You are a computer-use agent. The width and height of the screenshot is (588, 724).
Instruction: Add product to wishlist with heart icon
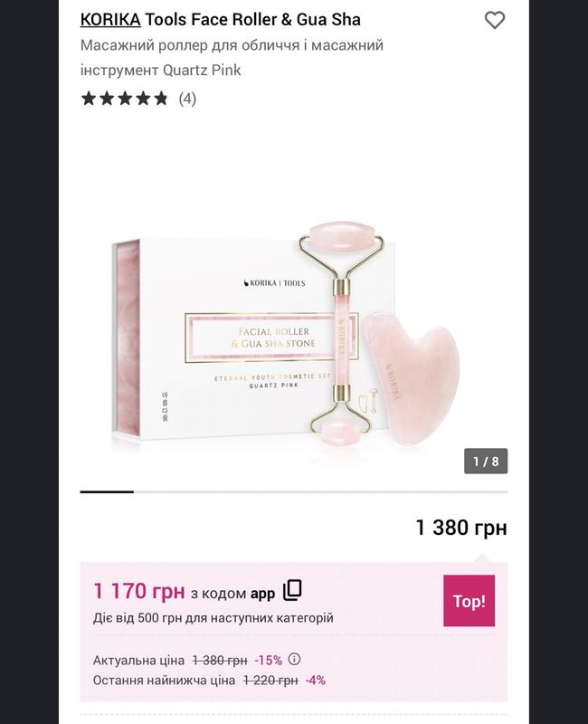tap(494, 20)
